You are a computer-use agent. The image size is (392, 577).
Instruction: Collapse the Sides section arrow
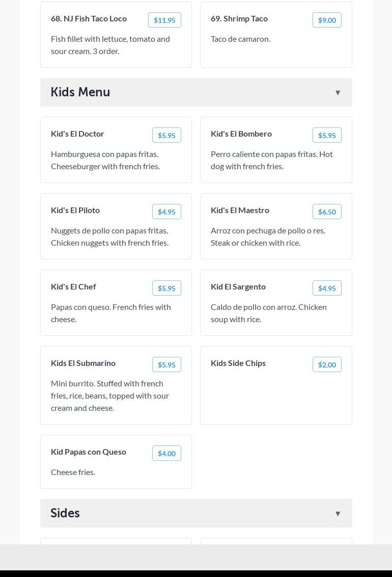click(338, 514)
